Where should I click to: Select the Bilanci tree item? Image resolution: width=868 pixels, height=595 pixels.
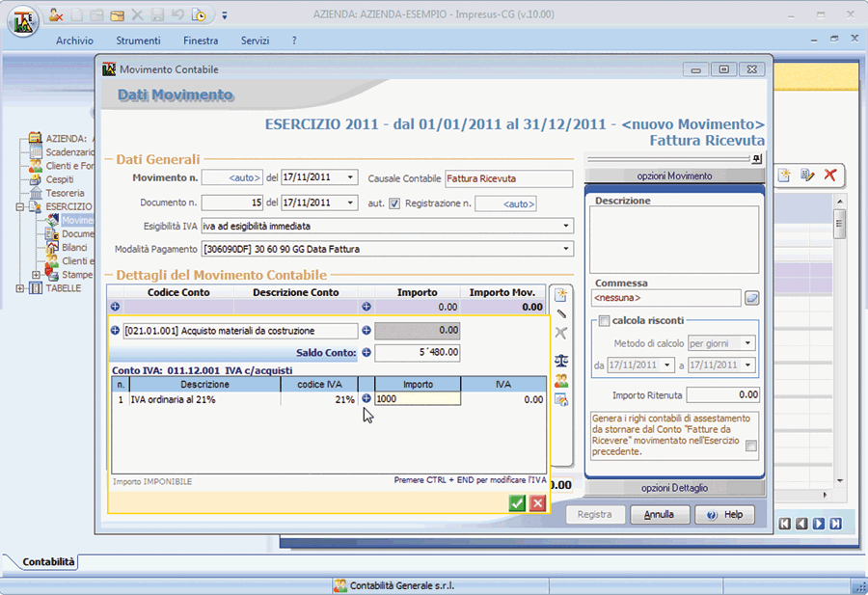tap(74, 248)
